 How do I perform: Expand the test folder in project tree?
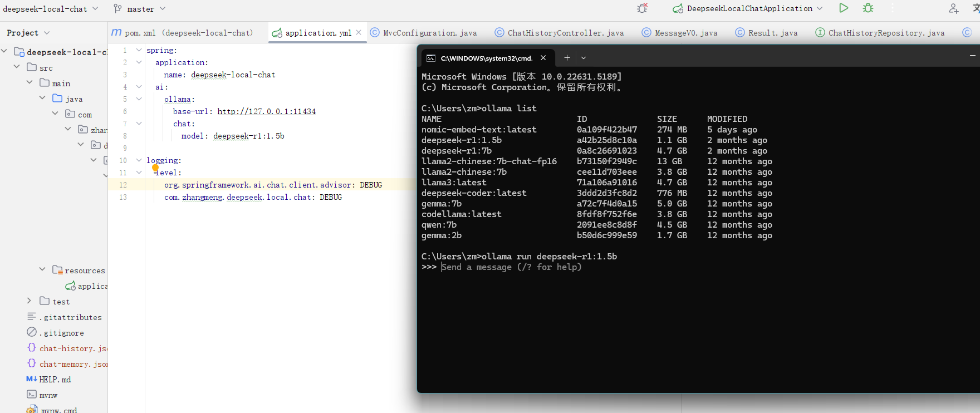click(x=29, y=301)
